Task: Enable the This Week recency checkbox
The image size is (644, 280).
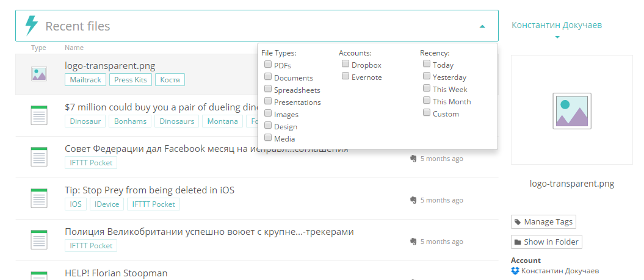Action: 427,88
